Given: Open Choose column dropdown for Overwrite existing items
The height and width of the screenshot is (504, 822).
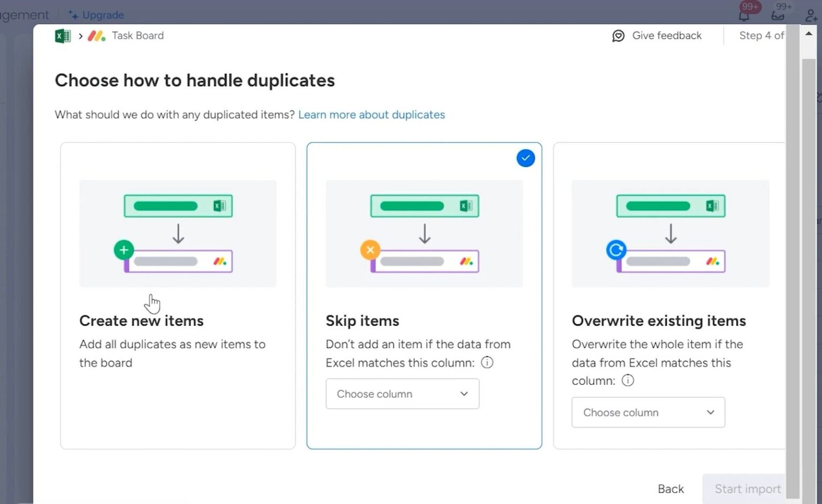Looking at the screenshot, I should tap(648, 412).
